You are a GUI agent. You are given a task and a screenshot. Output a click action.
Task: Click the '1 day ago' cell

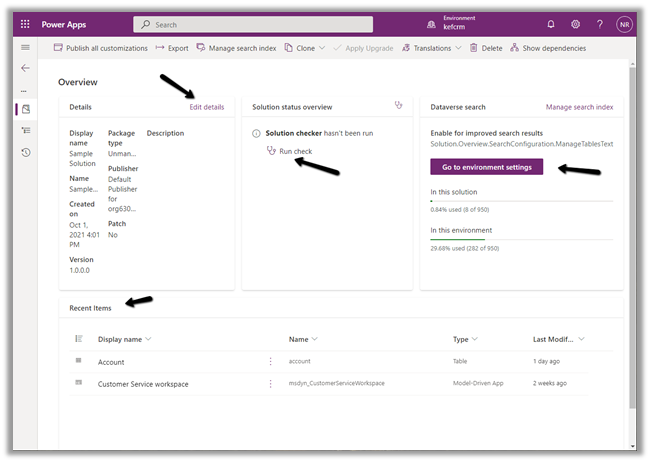(546, 361)
